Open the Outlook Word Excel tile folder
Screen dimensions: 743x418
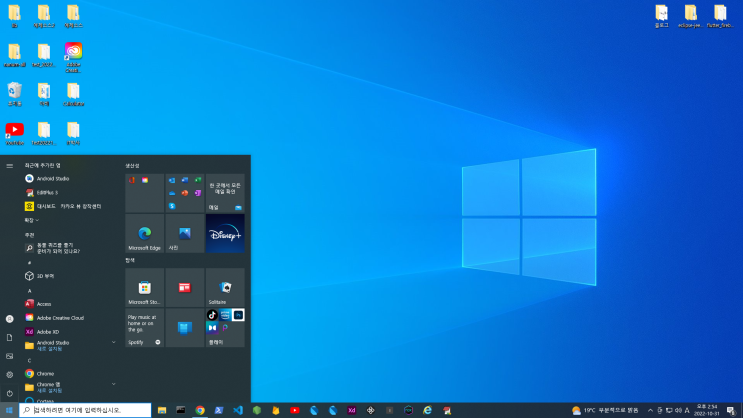point(185,193)
